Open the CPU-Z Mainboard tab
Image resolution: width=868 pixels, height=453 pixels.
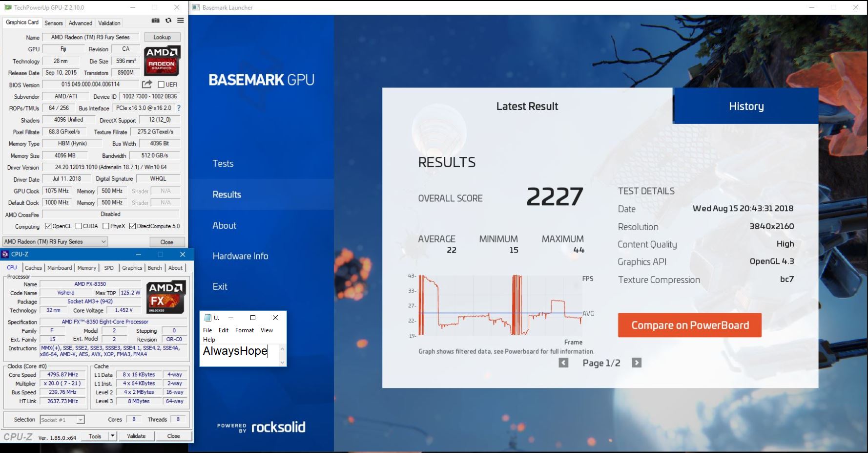coord(60,268)
